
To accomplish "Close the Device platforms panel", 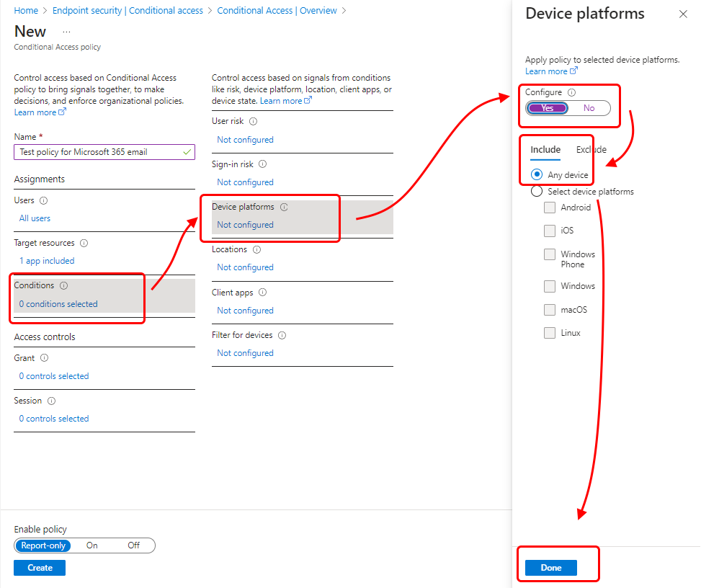I will click(x=683, y=14).
